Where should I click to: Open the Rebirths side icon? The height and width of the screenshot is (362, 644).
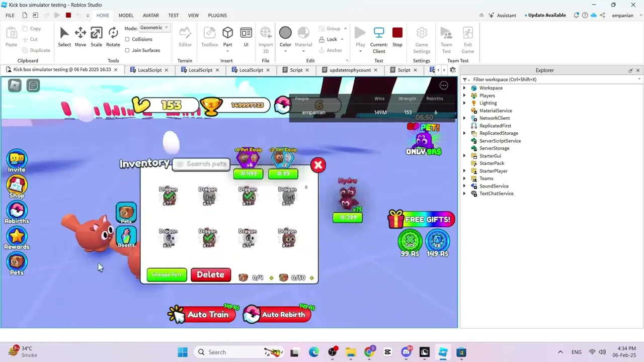coord(17,213)
